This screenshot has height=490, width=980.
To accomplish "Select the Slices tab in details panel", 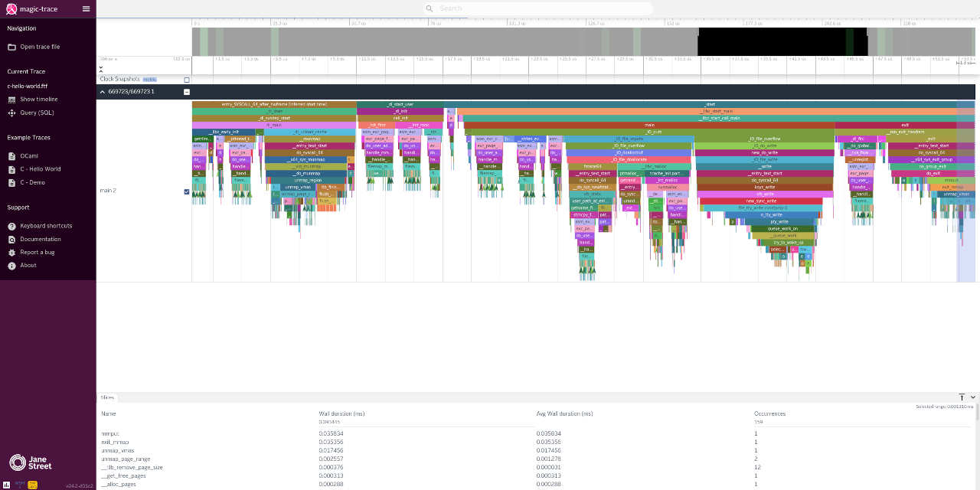I will (x=107, y=397).
